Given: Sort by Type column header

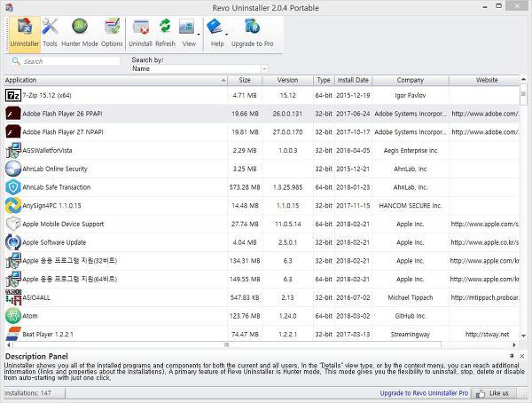Looking at the screenshot, I should tap(324, 80).
